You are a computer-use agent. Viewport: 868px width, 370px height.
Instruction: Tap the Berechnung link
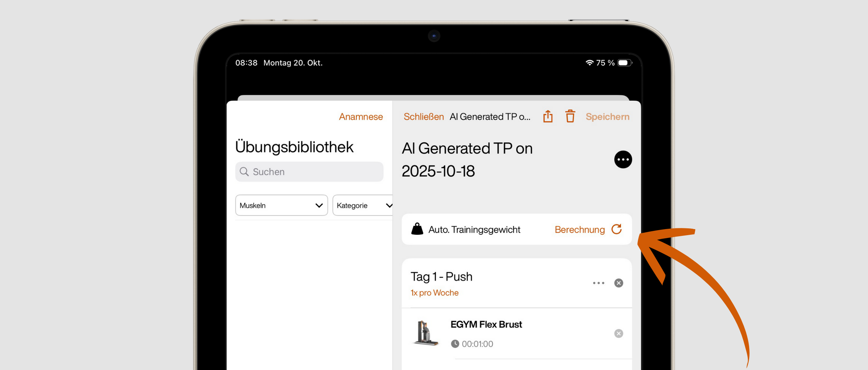(x=579, y=229)
